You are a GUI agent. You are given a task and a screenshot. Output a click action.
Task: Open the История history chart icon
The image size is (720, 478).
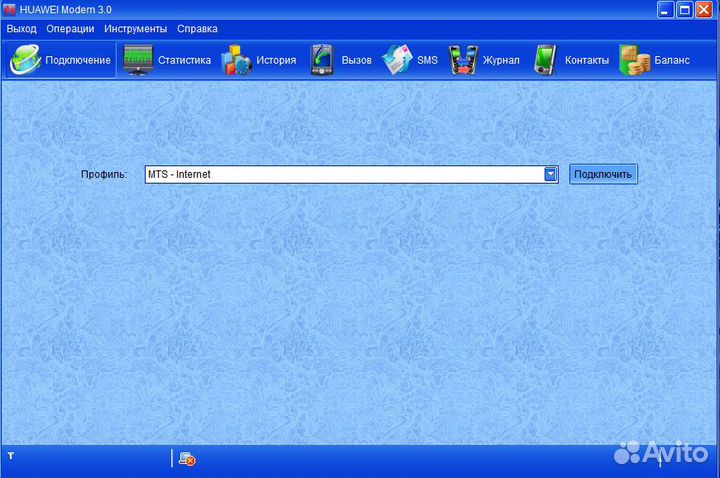click(236, 60)
